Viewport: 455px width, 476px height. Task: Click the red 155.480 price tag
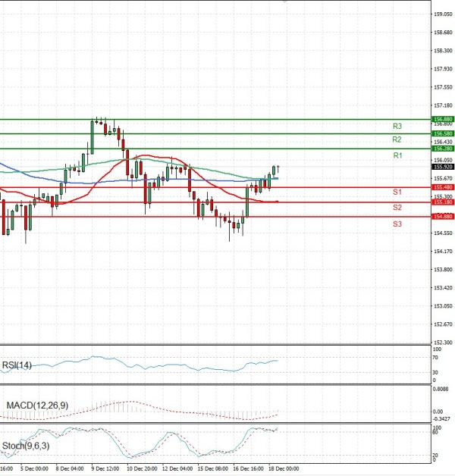click(442, 187)
